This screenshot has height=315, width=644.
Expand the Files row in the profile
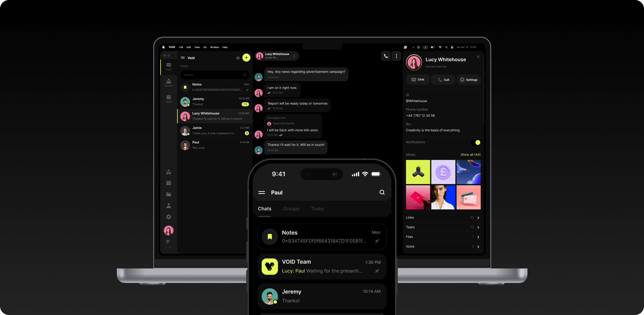point(443,237)
